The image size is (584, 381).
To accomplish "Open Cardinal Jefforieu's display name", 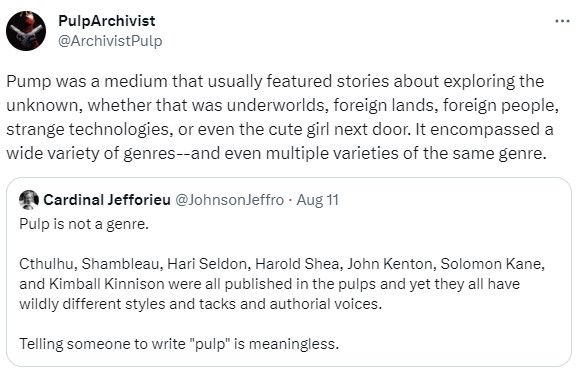I will tap(107, 200).
